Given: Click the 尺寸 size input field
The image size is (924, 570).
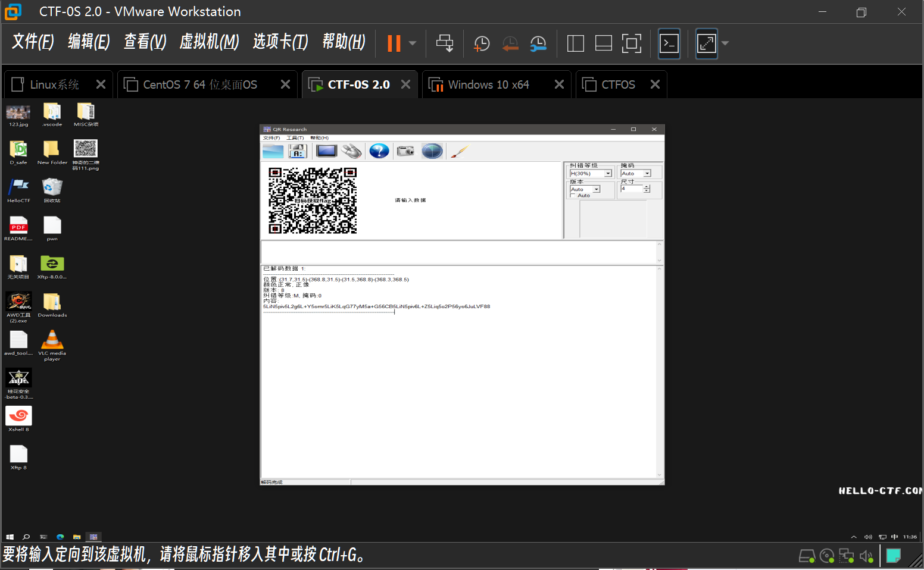Looking at the screenshot, I should pos(632,189).
